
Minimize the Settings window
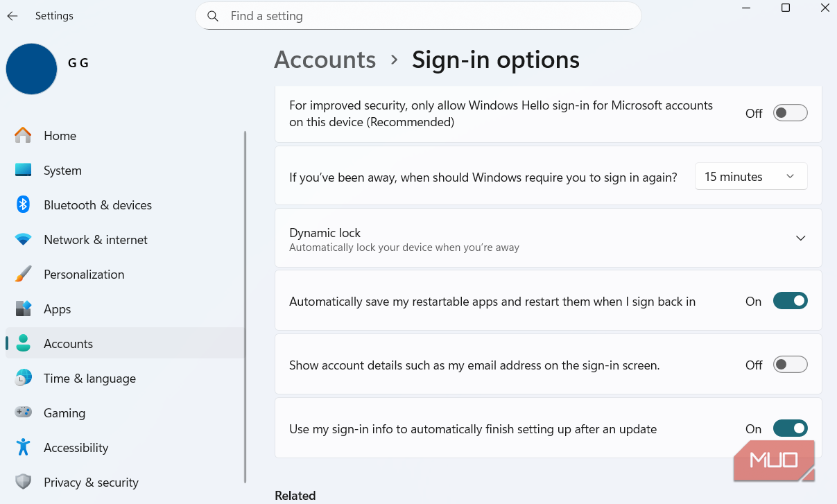point(747,8)
